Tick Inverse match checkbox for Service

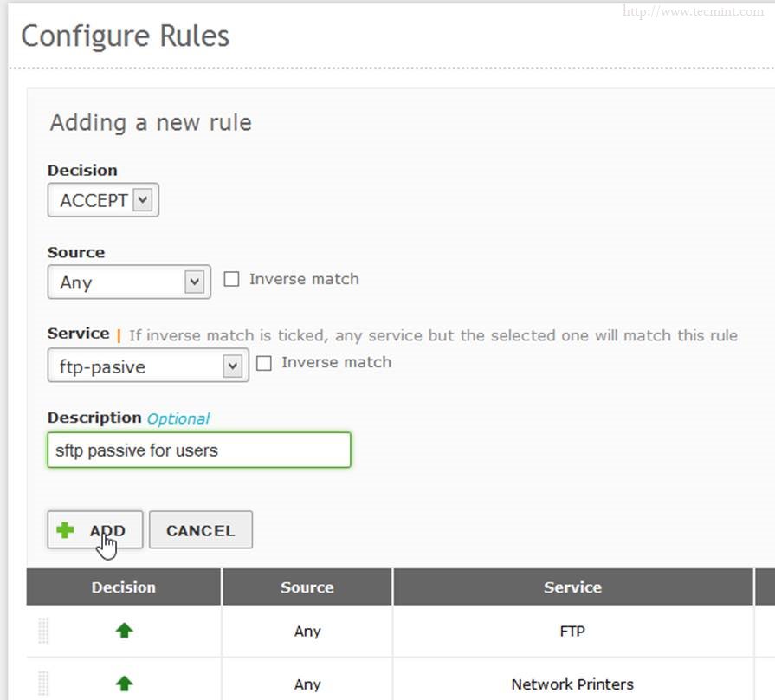264,363
